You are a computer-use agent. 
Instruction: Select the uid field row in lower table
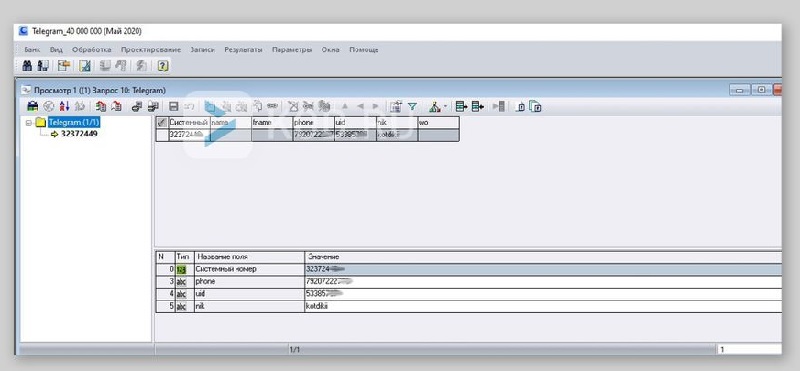coord(468,294)
